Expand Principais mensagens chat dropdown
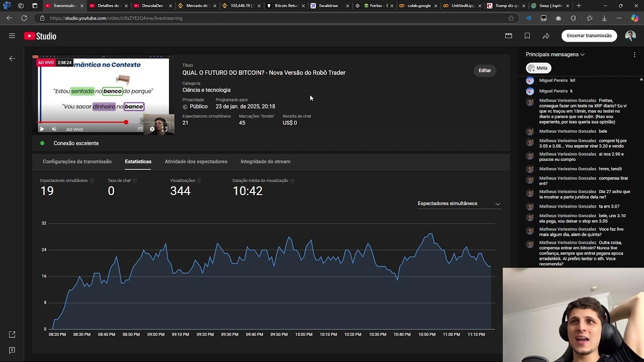The width and height of the screenshot is (644, 362). tap(555, 54)
